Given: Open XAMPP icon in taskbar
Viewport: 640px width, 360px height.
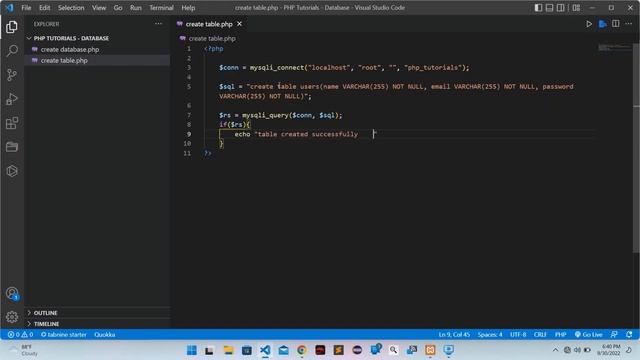Looking at the screenshot, I should [x=430, y=350].
